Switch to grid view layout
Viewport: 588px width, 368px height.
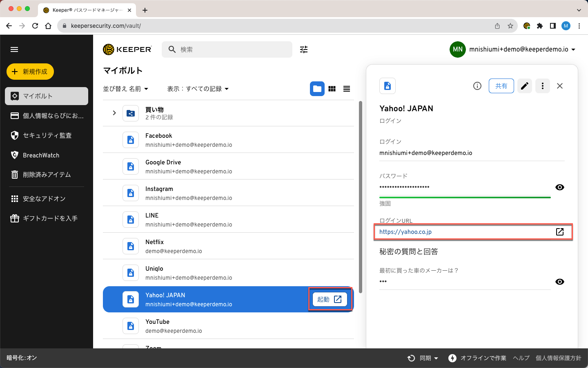click(x=332, y=89)
